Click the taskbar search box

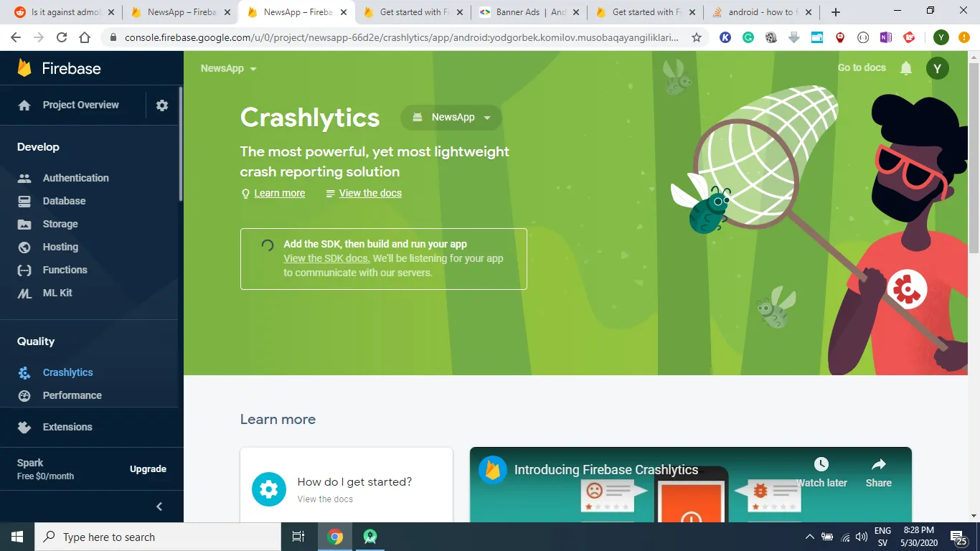[158, 537]
